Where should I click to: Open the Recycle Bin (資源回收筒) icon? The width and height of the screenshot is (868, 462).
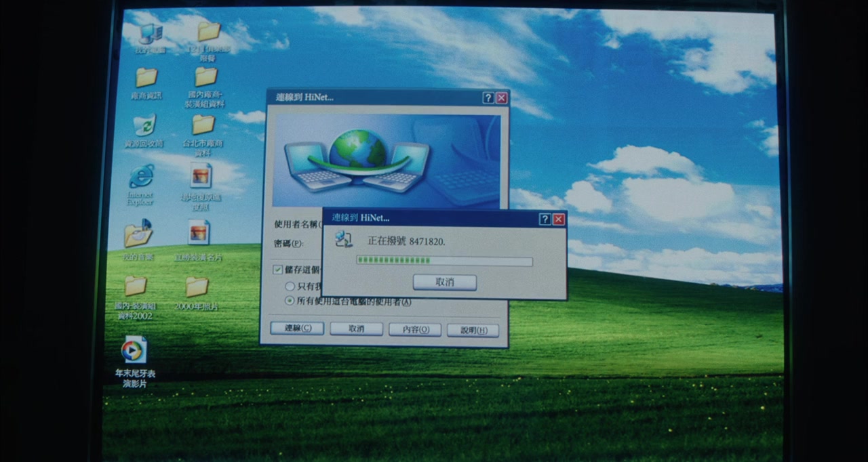coord(144,126)
